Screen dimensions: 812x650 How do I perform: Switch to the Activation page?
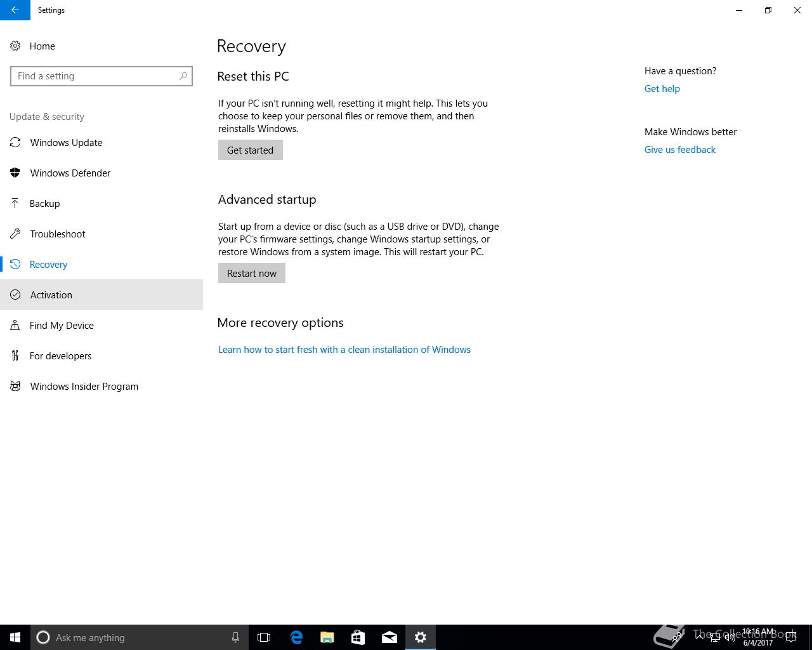click(x=101, y=295)
